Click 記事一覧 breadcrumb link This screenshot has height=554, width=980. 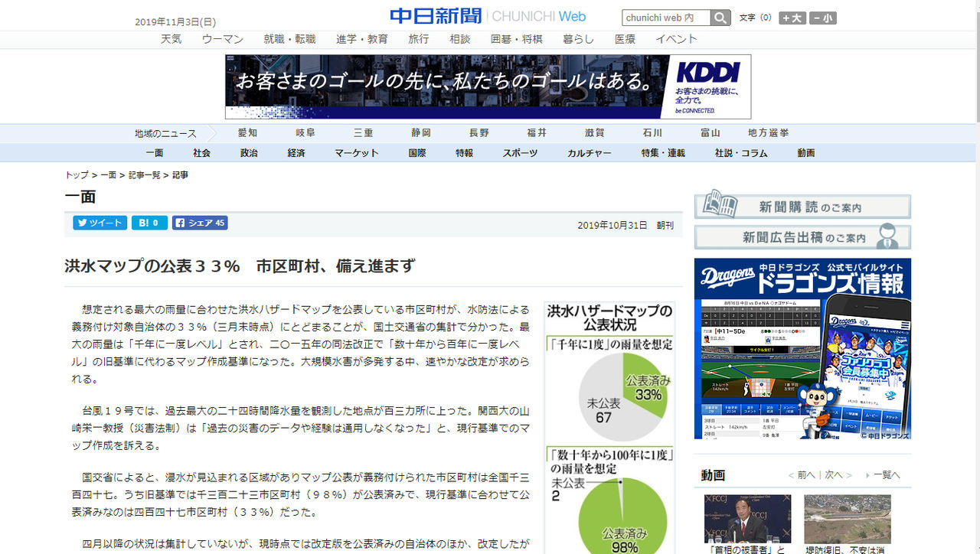point(144,175)
